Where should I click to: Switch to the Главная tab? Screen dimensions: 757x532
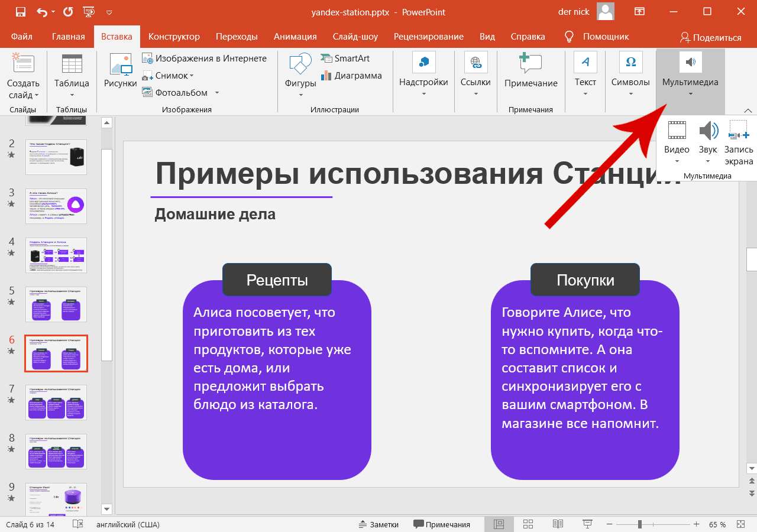pos(69,37)
